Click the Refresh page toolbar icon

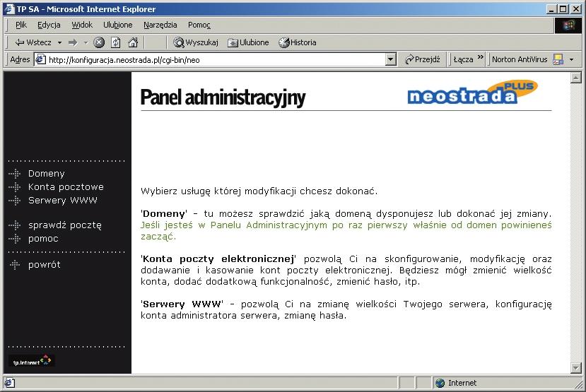pos(116,42)
